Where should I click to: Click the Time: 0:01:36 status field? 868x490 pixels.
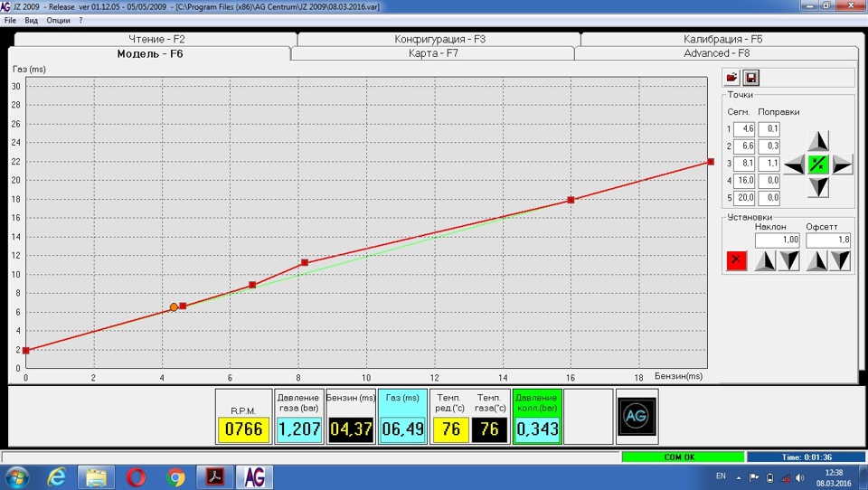point(807,457)
